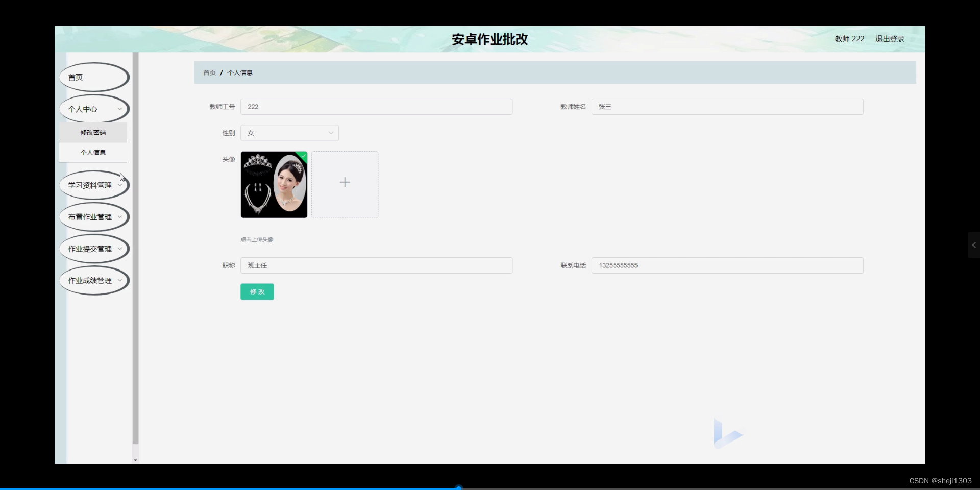Expand the 作业提交管理 chevron

(x=120, y=249)
